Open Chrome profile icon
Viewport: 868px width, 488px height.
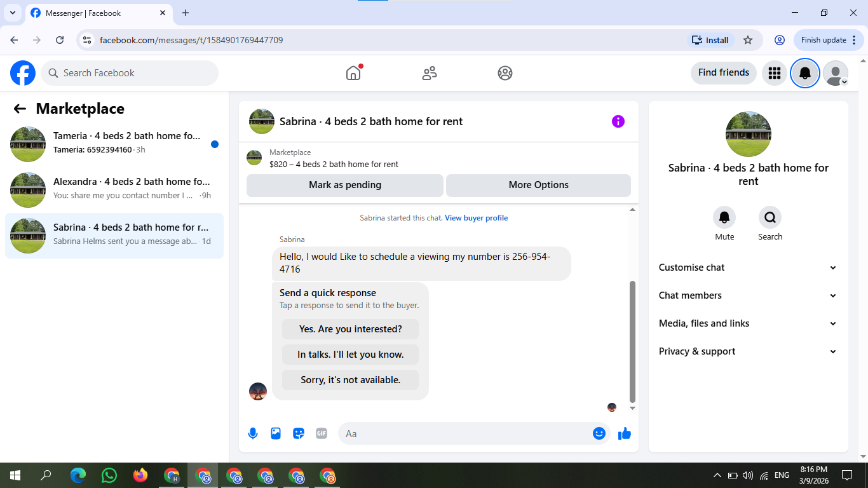tap(780, 40)
